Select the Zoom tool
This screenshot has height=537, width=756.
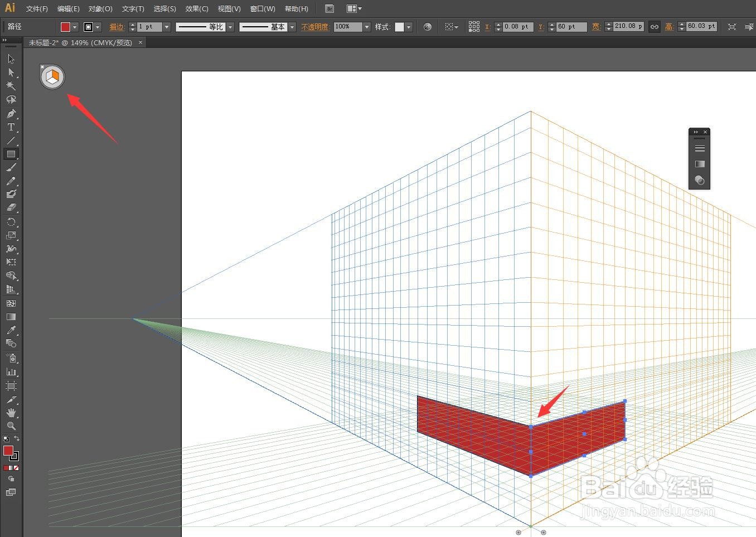pos(11,426)
